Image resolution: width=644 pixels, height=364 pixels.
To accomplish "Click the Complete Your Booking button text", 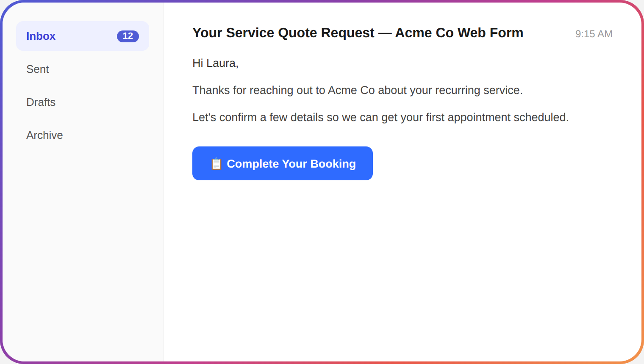I will (x=291, y=164).
